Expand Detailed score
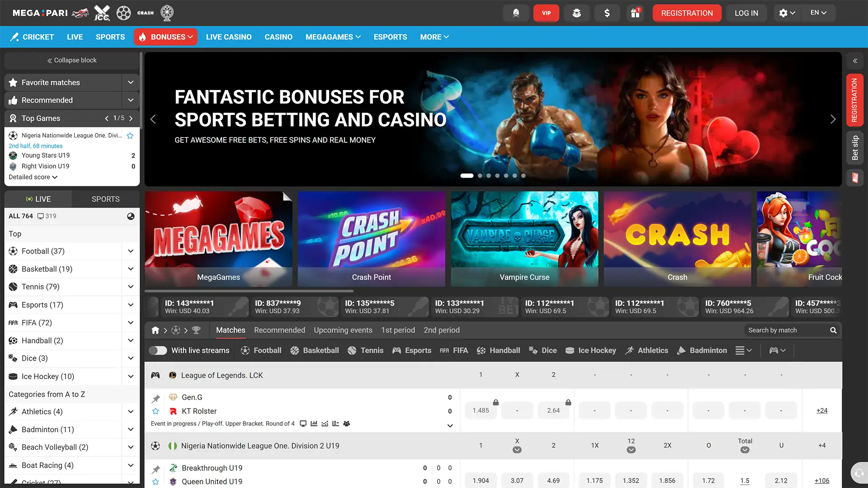This screenshot has height=488, width=868. [33, 177]
